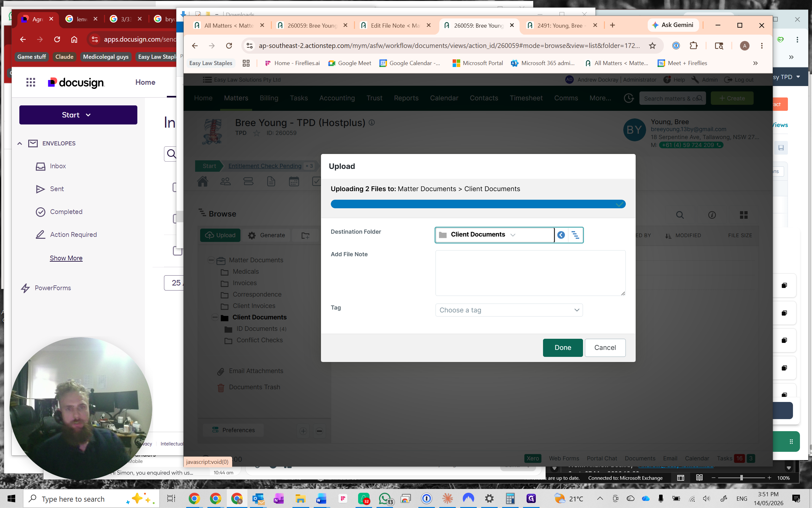Click the green Upload button in Browse panel
The width and height of the screenshot is (812, 508).
(220, 235)
